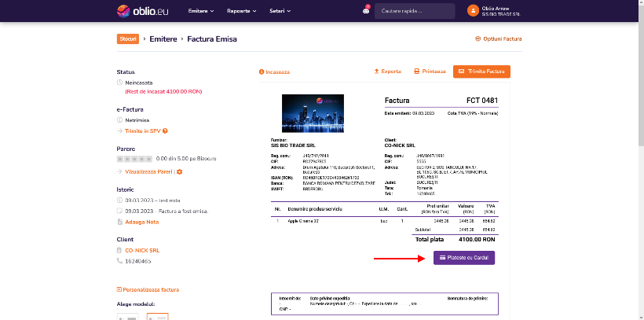Click the Stocuri breadcrumb tag
644x320 pixels.
pos(128,39)
